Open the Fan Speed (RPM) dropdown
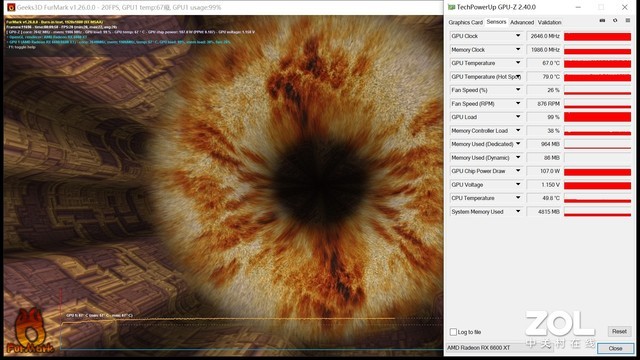 [518, 104]
